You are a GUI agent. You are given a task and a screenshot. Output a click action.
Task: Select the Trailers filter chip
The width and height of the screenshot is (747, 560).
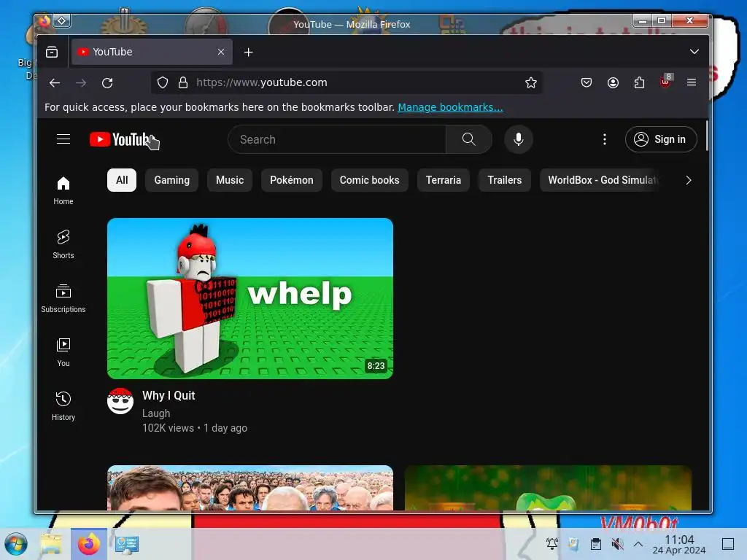(x=505, y=180)
